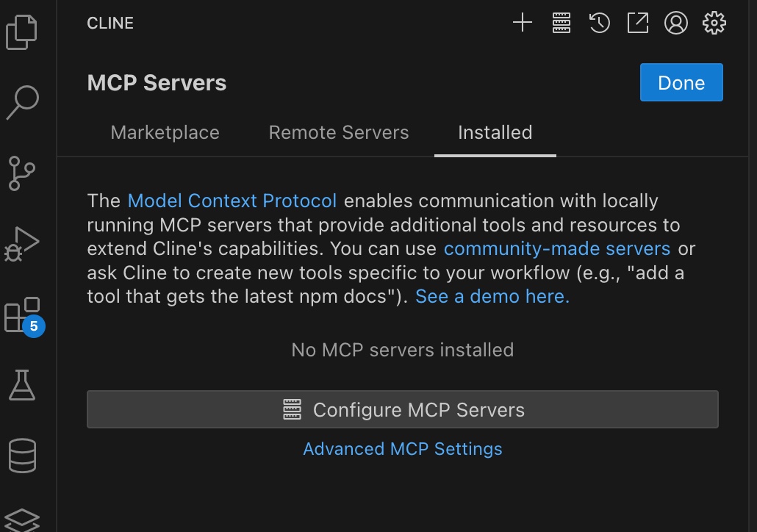The image size is (757, 532).
Task: Open the stacked layers icon in sidebar
Action: coord(22,520)
